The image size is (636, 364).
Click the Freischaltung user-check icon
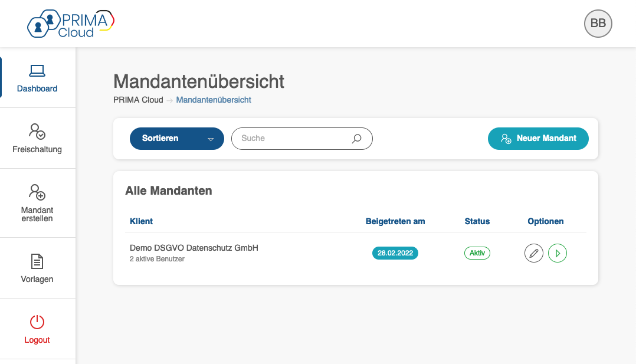(x=37, y=131)
